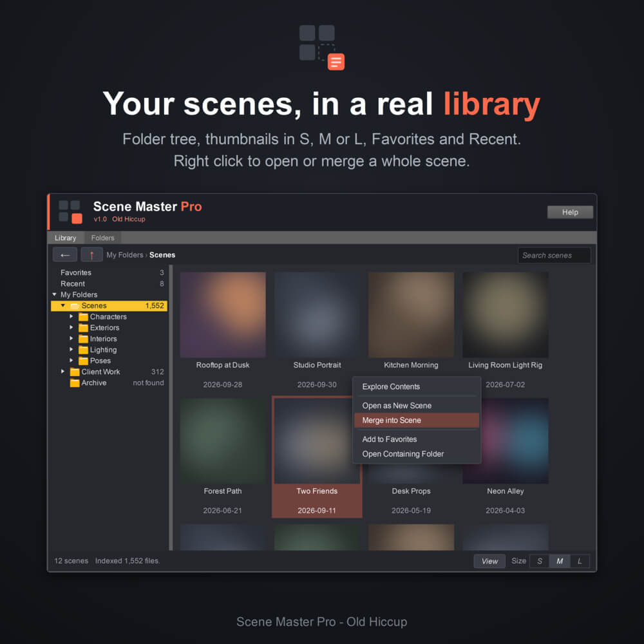Click '12 scenes' in the status bar
Screen dimensions: 644x644
point(71,561)
